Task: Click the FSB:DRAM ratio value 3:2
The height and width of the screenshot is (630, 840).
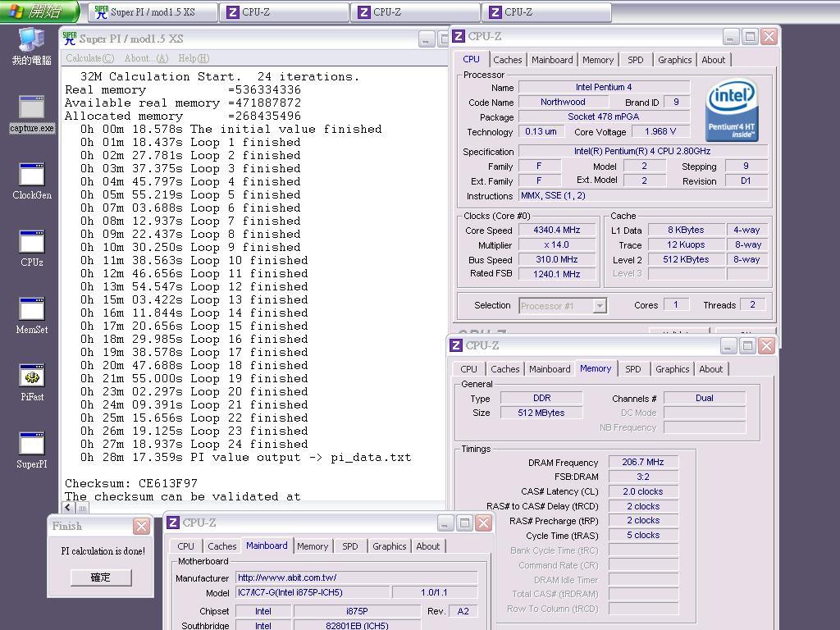Action: click(x=643, y=477)
